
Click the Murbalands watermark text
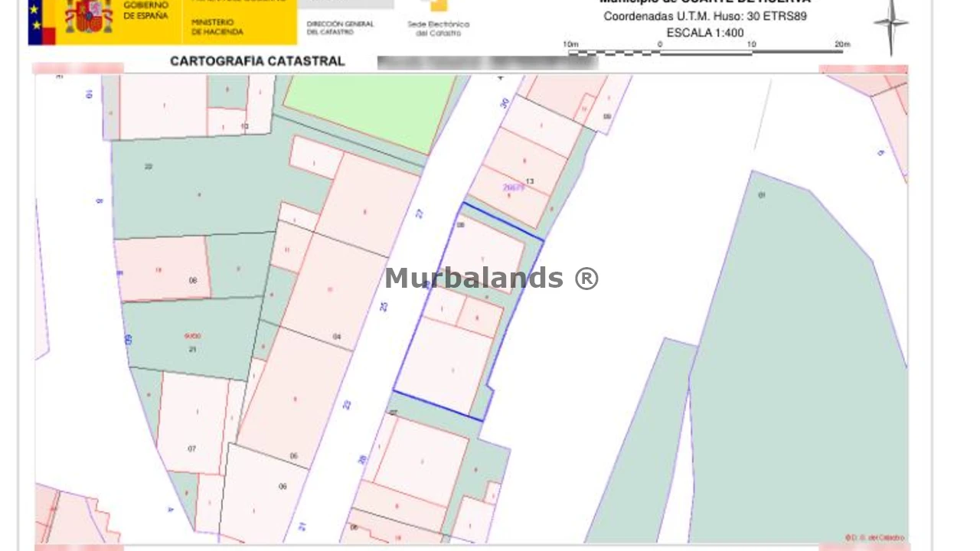point(491,278)
